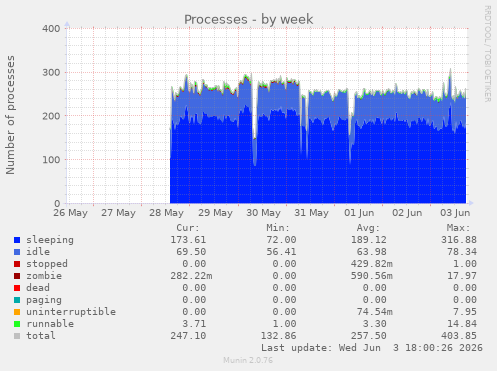Click the 'Avg:' column header
This screenshot has width=497, height=371.
coord(368,228)
